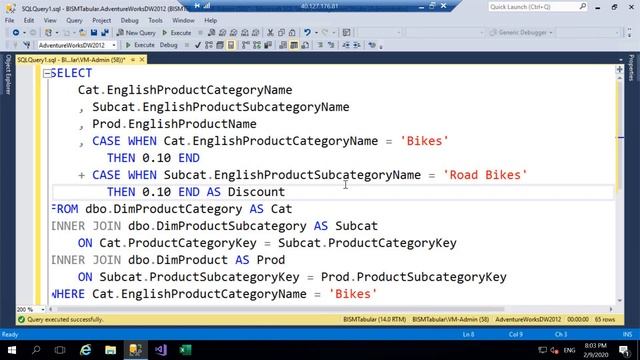
Task: Click the Parse checkmark icon
Action: 198,45
